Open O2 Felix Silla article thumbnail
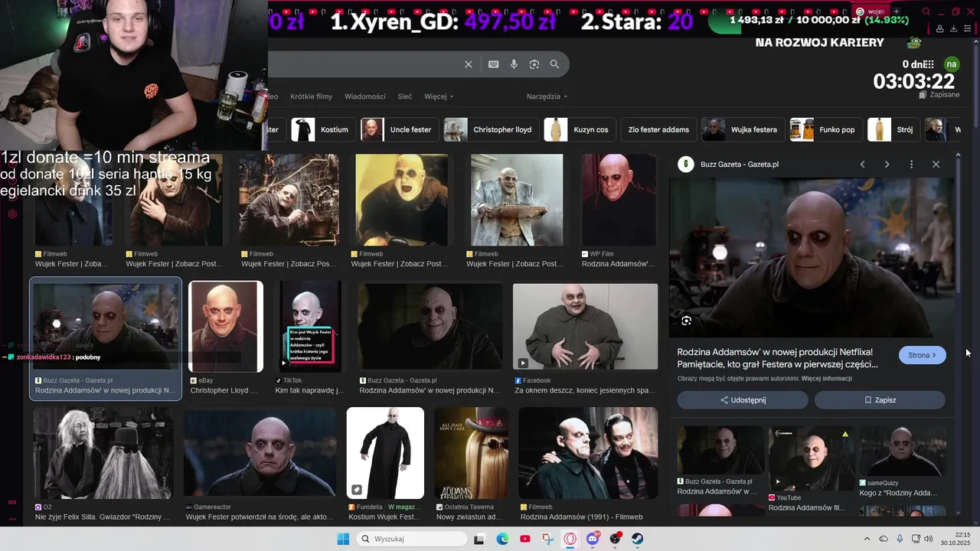The height and width of the screenshot is (551, 980). click(x=103, y=453)
